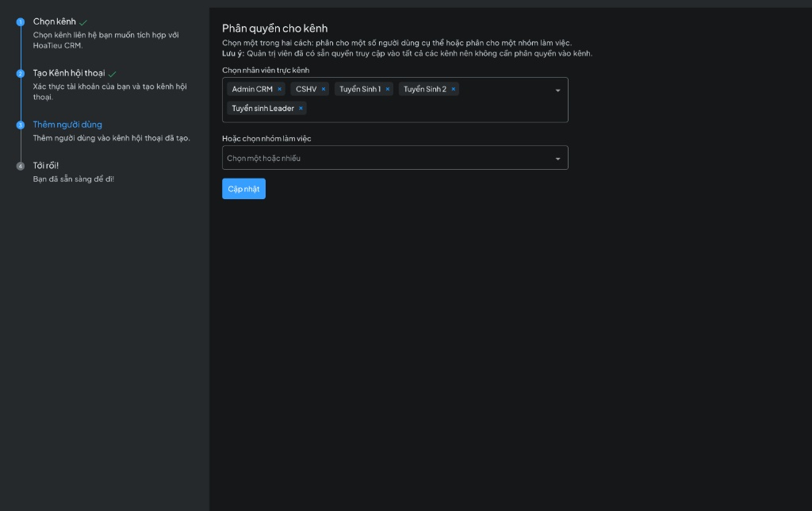Click the x on Tuyển Sinh 1 chip

(x=388, y=90)
